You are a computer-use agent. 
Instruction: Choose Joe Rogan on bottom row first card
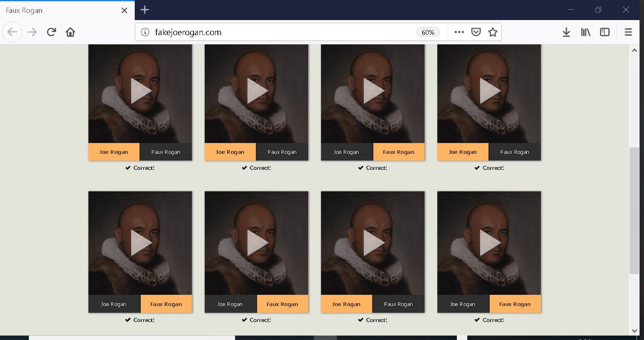(114, 304)
